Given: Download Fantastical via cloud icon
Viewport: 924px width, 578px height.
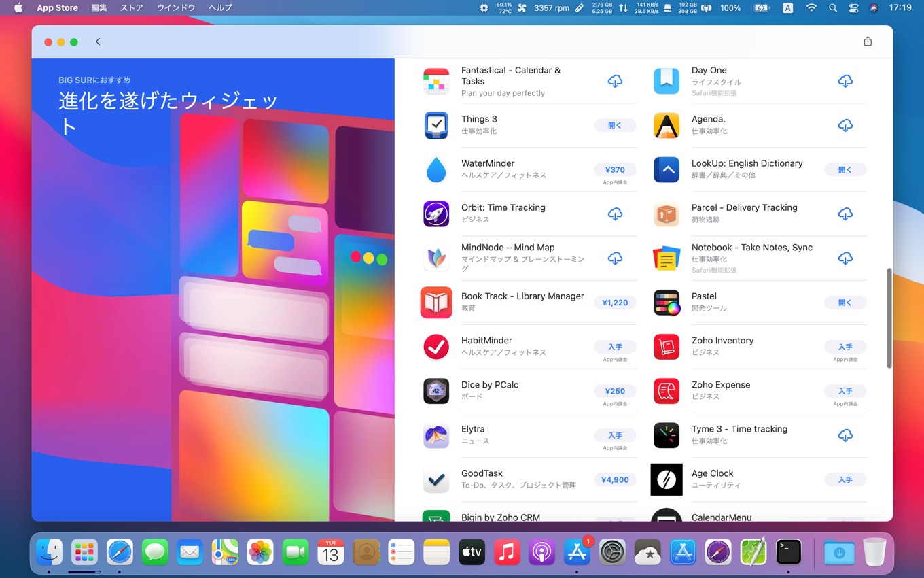Looking at the screenshot, I should (615, 81).
